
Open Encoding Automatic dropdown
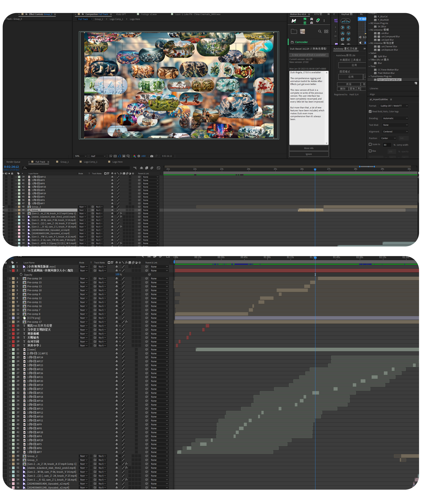(x=395, y=118)
